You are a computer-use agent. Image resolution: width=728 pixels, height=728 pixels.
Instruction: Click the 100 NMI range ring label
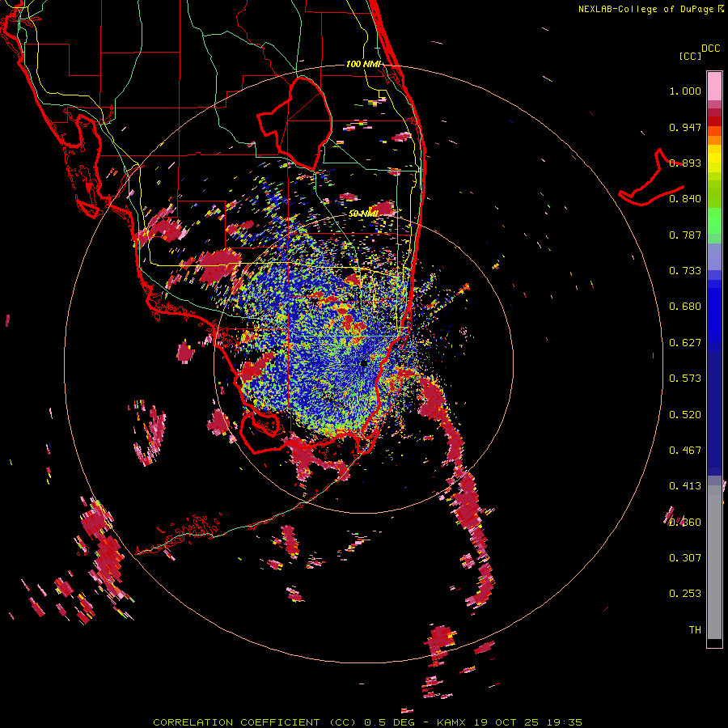pos(363,64)
